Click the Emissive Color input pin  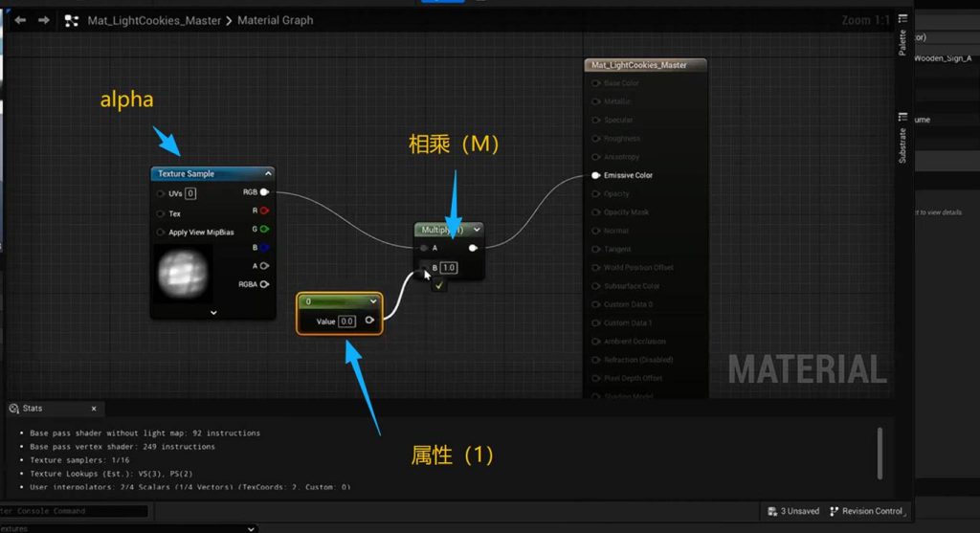[595, 175]
